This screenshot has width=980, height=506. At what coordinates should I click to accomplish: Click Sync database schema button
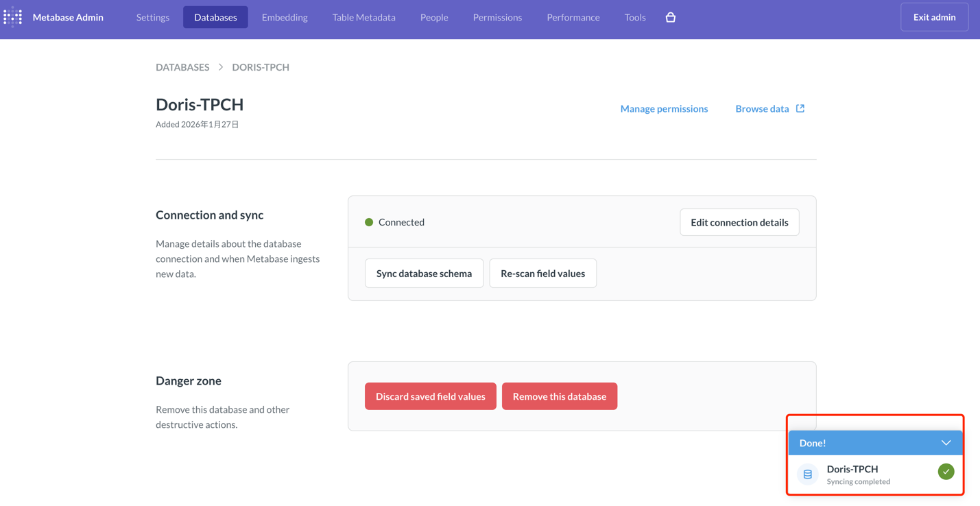pyautogui.click(x=424, y=274)
